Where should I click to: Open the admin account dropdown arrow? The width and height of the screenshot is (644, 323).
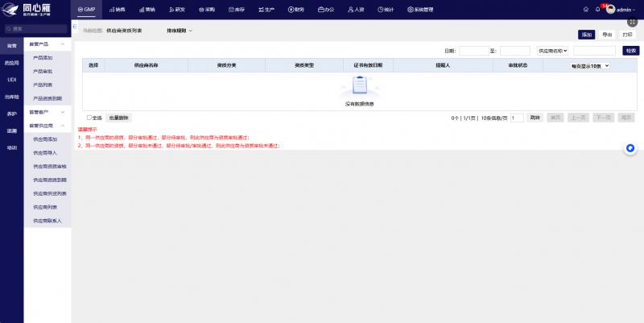click(634, 10)
